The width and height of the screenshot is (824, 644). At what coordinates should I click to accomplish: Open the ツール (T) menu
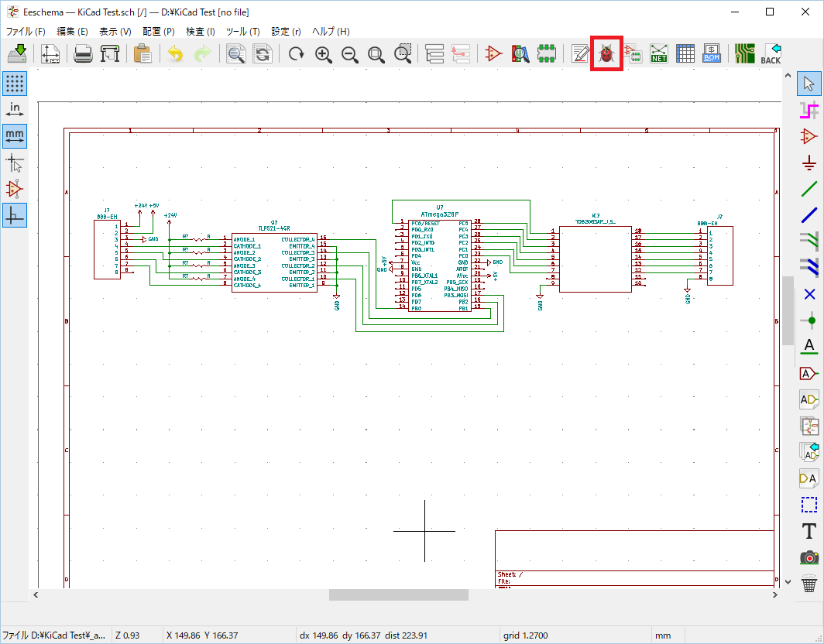coord(243,32)
